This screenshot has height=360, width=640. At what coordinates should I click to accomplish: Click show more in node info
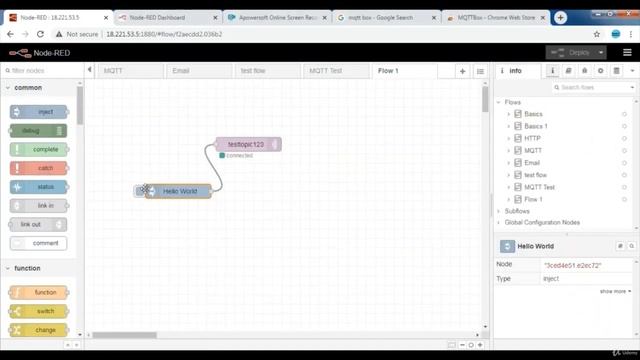point(615,291)
